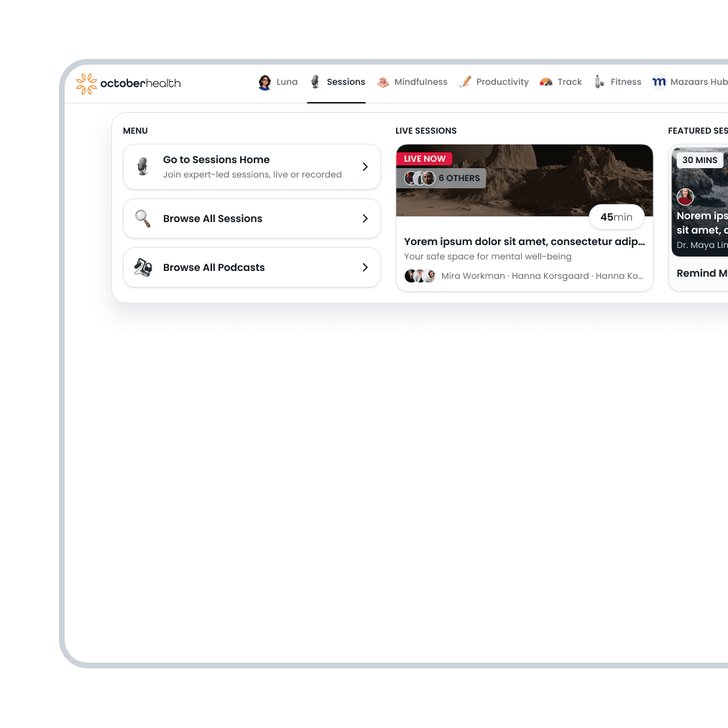Image resolution: width=728 pixels, height=728 pixels.
Task: Expand Go to Sessions Home chevron
Action: (x=365, y=167)
